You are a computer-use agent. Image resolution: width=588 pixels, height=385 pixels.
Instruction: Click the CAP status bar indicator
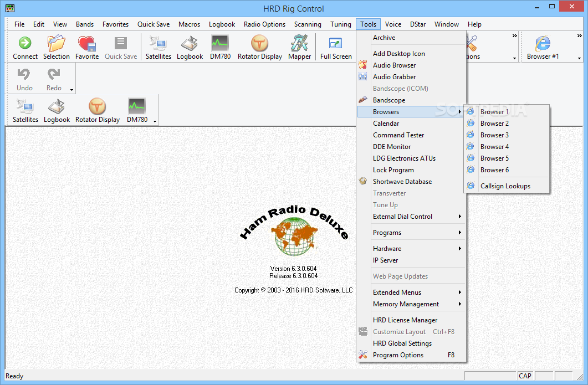(525, 376)
